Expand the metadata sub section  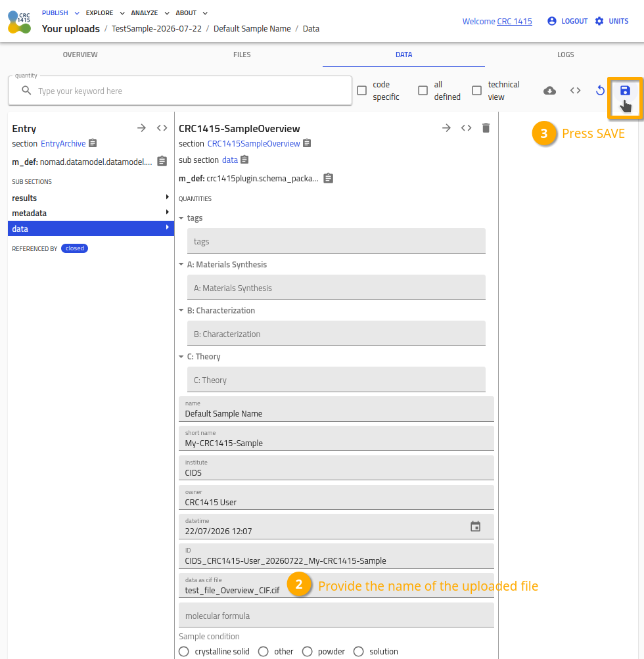tap(91, 213)
